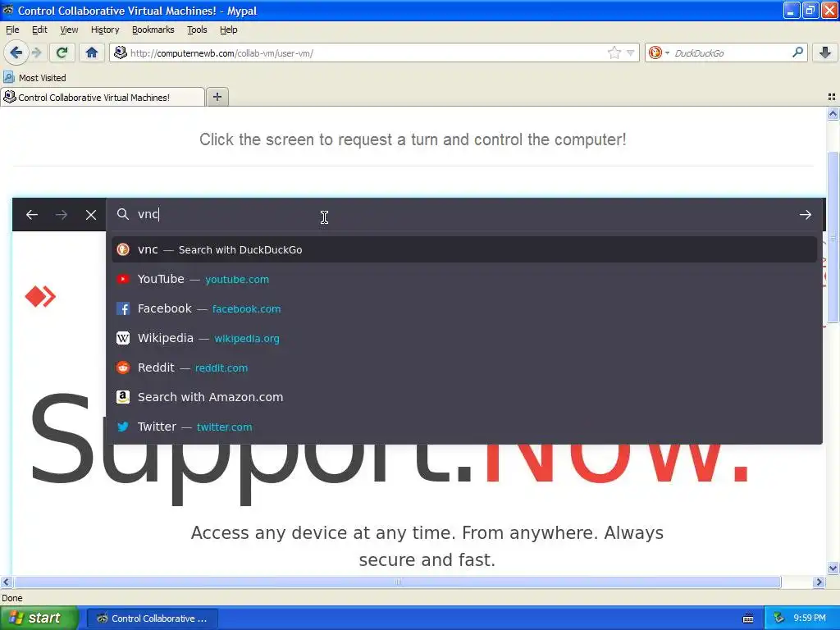Screen dimensions: 840x630
Task: Select vnc Search with DuckDuckGo suggestion
Action: click(x=464, y=249)
